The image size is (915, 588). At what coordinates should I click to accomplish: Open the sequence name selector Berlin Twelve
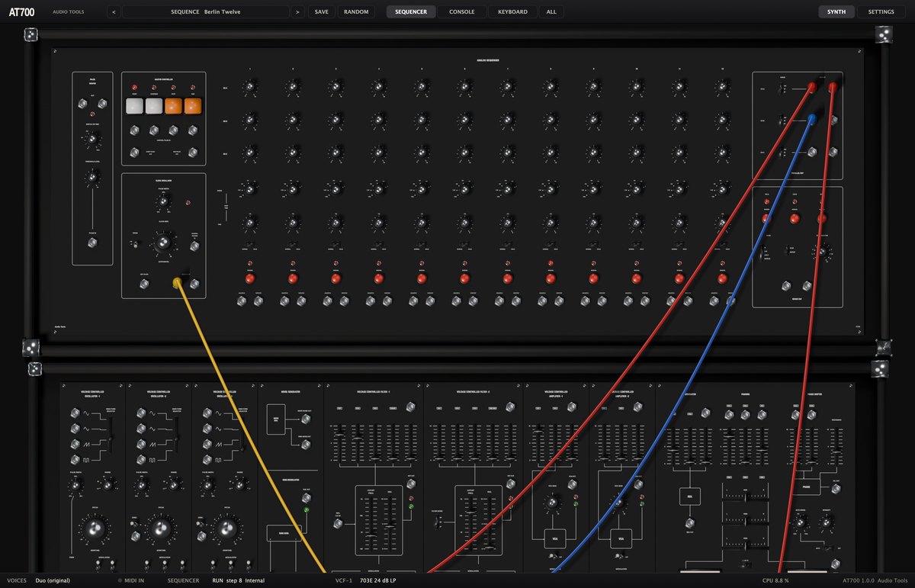point(206,12)
